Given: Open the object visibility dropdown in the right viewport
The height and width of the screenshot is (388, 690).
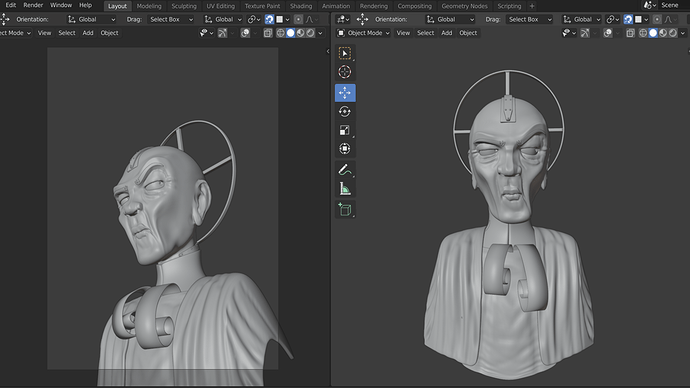Looking at the screenshot, I should pyautogui.click(x=569, y=33).
